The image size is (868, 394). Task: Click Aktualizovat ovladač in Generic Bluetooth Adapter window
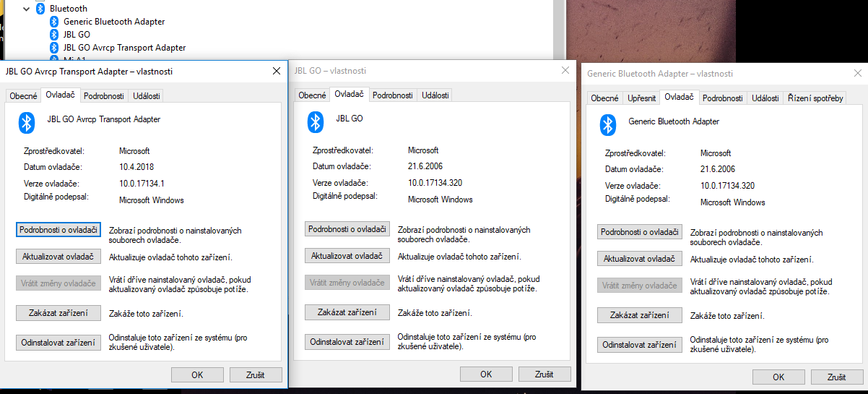point(640,259)
